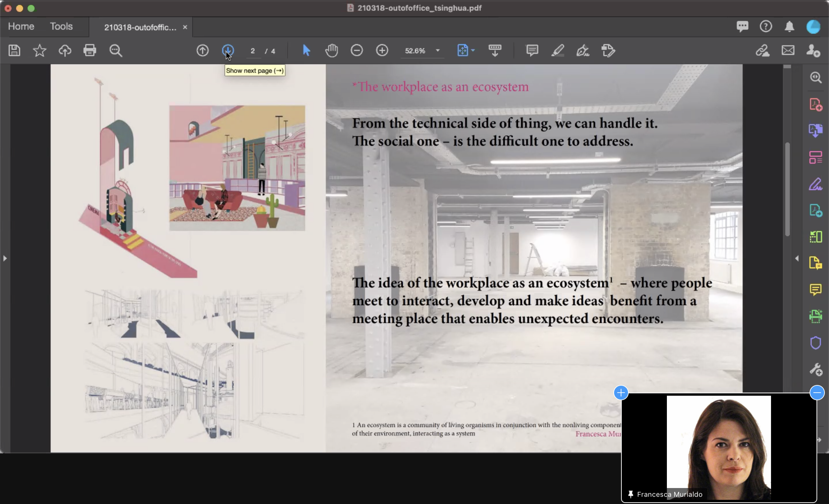This screenshot has width=829, height=504.
Task: Open the Fill & Sign tool in the right pane
Action: (816, 184)
